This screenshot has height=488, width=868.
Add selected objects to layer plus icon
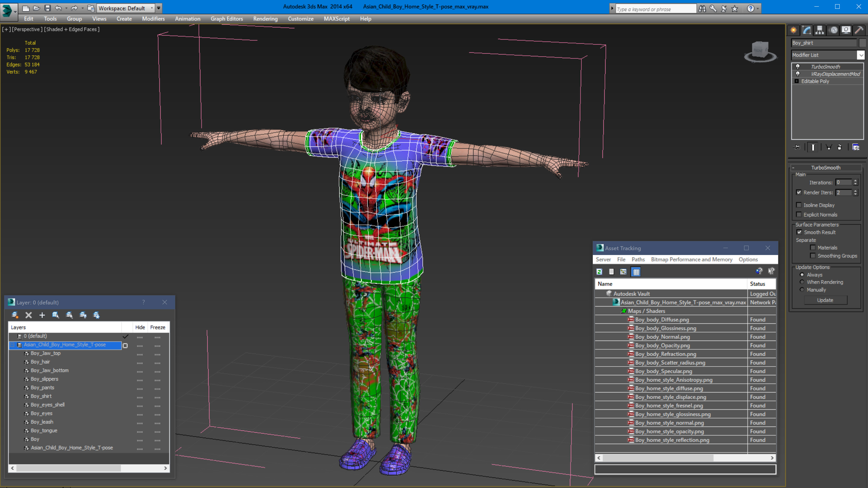(42, 315)
